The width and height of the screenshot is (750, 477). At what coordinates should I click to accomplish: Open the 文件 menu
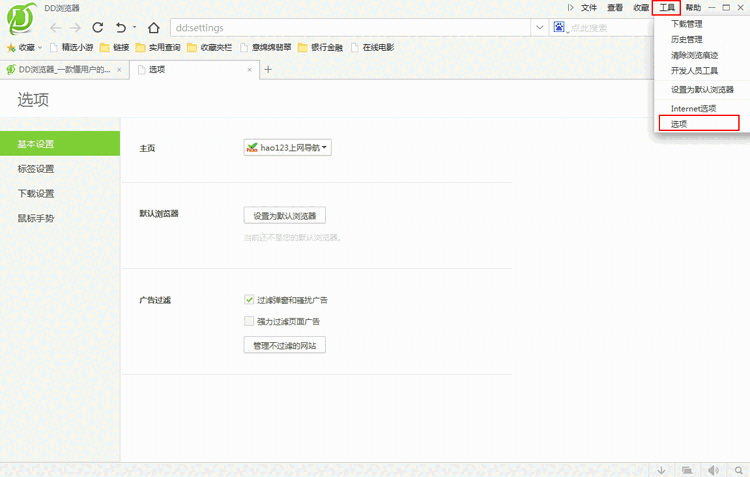[x=589, y=8]
